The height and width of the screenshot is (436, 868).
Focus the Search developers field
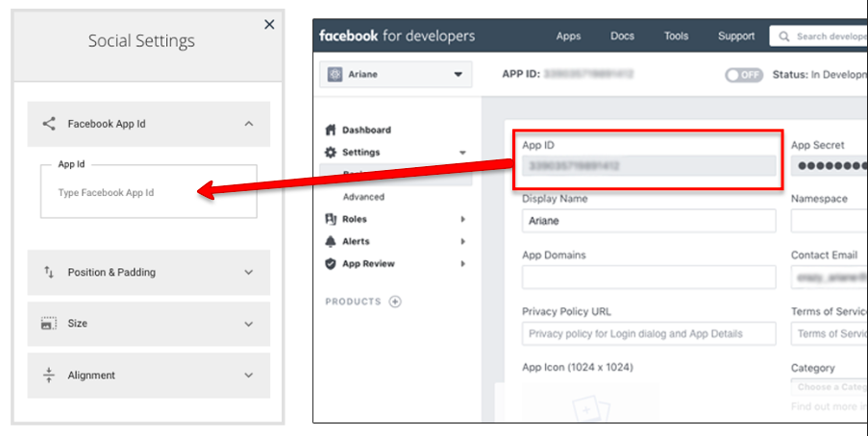pos(819,36)
